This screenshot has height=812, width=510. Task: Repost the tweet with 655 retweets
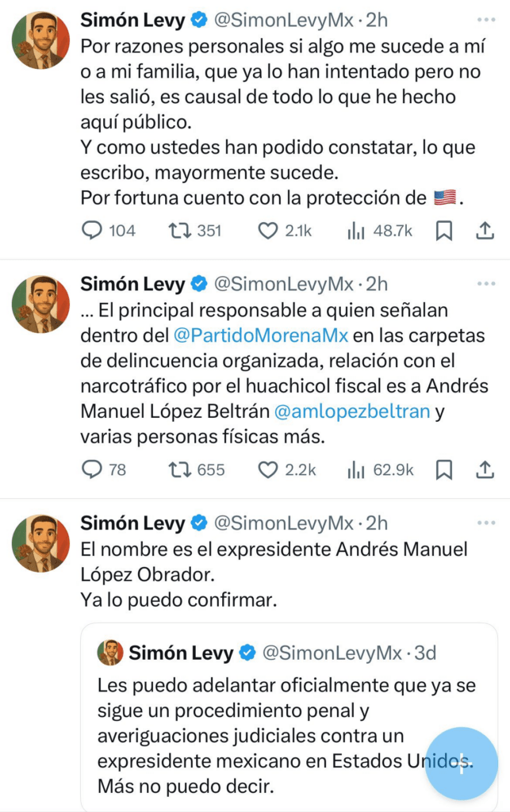click(179, 470)
